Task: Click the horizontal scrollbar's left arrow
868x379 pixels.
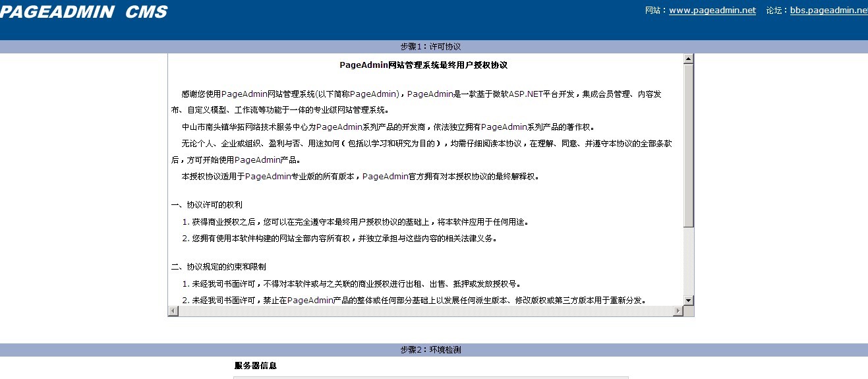Action: pyautogui.click(x=173, y=311)
